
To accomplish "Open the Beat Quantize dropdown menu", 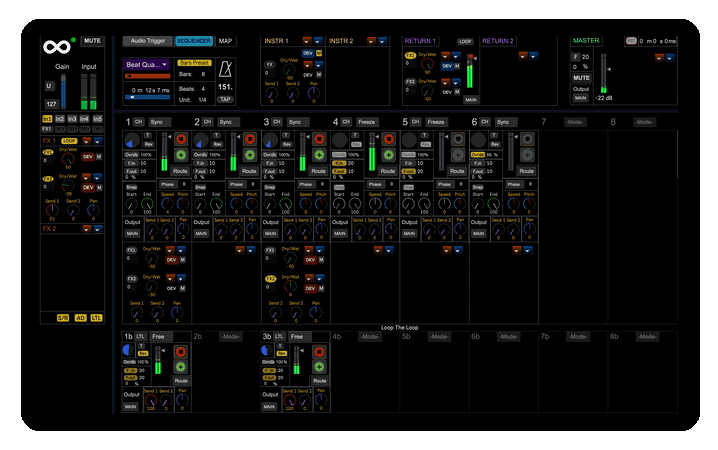I will [x=148, y=63].
